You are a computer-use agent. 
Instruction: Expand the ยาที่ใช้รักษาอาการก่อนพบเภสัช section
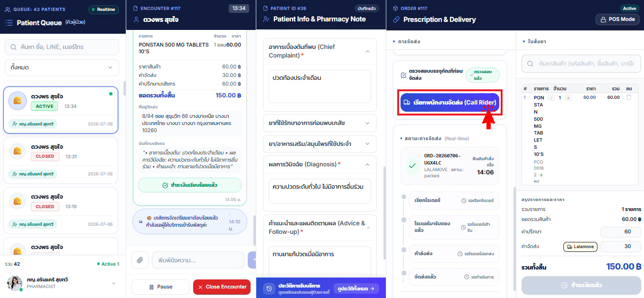[319, 123]
